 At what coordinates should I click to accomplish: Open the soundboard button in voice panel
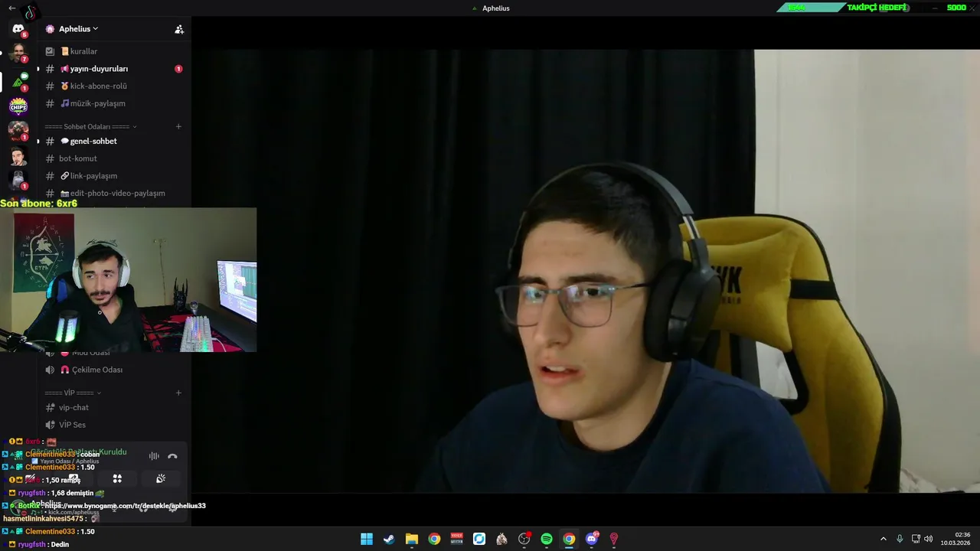pyautogui.click(x=161, y=479)
